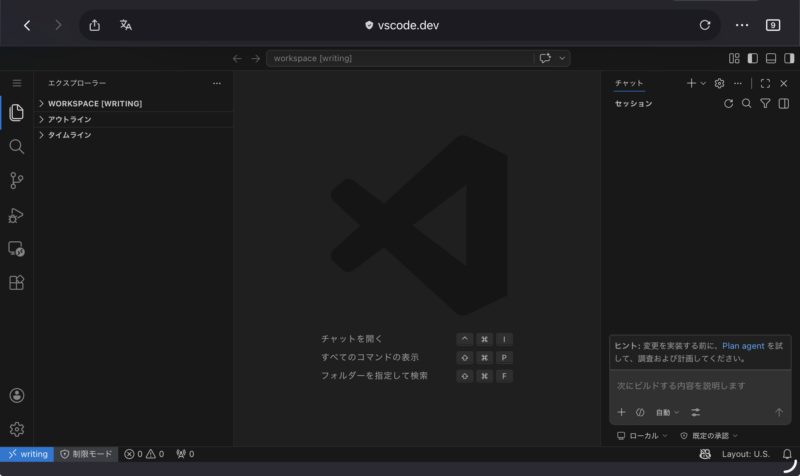Navigate forward in VS Code editor history
800x476 pixels.
click(256, 59)
